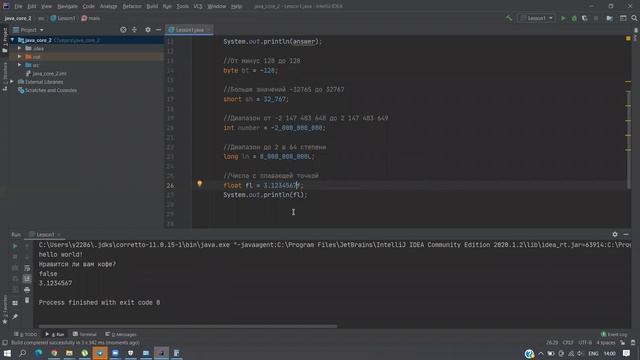Open Search Everywhere magnifier icon
The width and height of the screenshot is (640, 360).
[634, 18]
